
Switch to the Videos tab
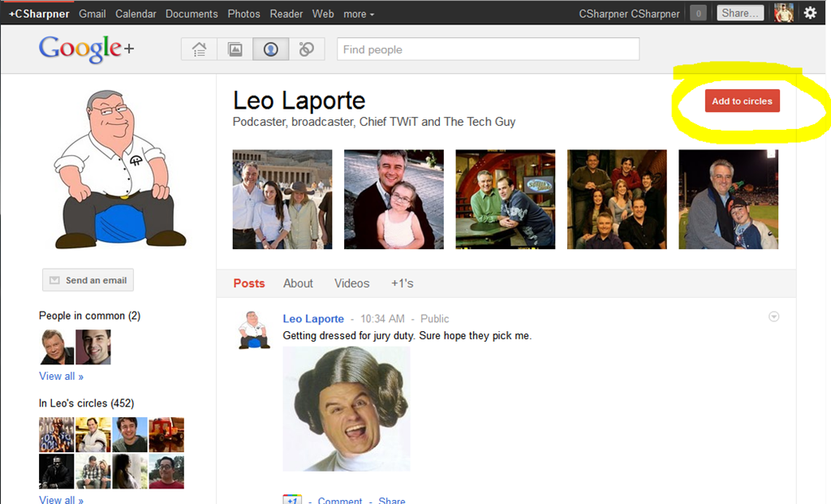pos(352,283)
